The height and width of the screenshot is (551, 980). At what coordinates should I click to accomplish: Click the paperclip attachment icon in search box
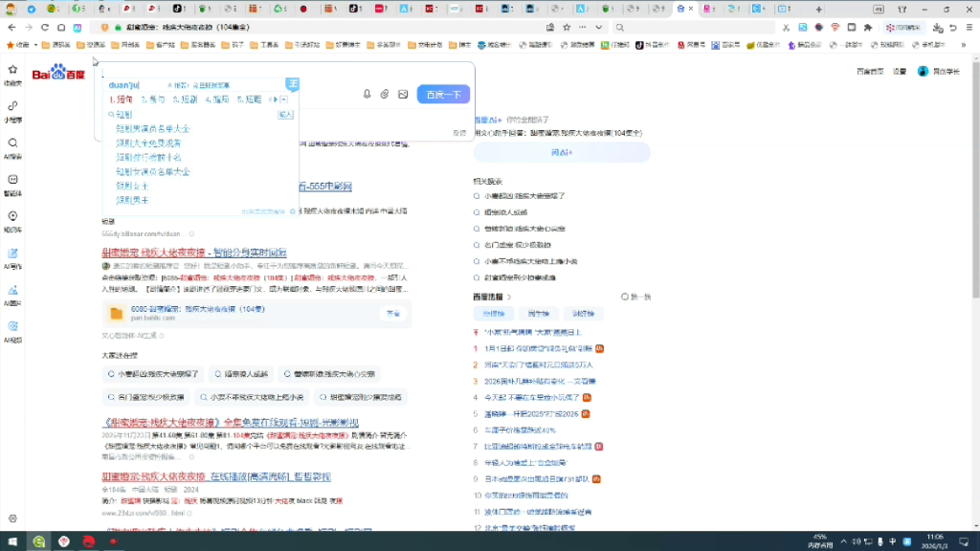point(384,94)
